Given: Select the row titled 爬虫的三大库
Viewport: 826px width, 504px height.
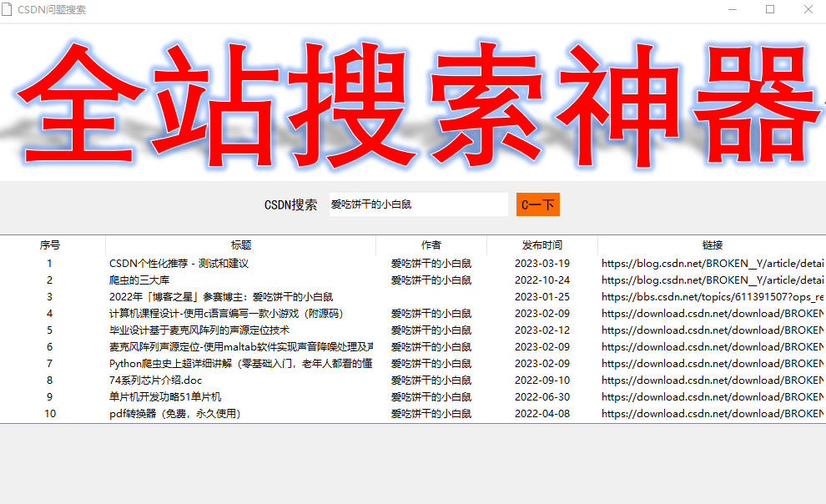Looking at the screenshot, I should (x=413, y=280).
